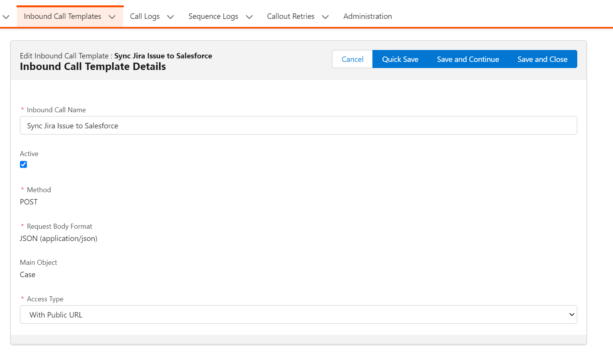Select the Case main object text
Viewport: 613px width, 364px height.
(x=28, y=274)
